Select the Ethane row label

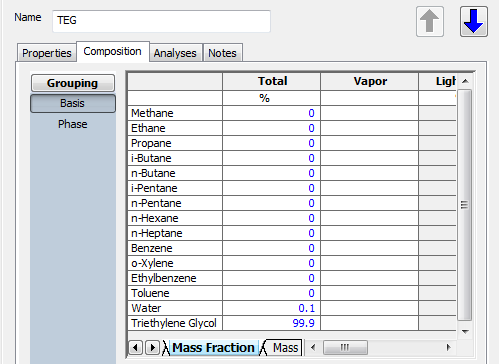(175, 128)
